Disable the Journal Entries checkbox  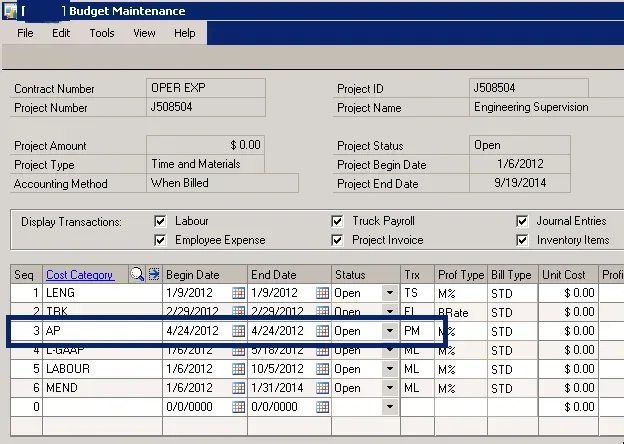(x=522, y=221)
